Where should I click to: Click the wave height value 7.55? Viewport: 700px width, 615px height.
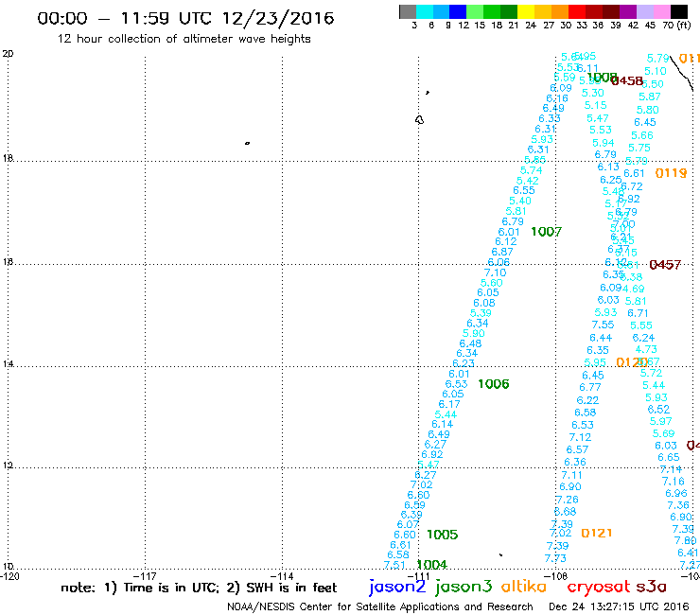[604, 325]
